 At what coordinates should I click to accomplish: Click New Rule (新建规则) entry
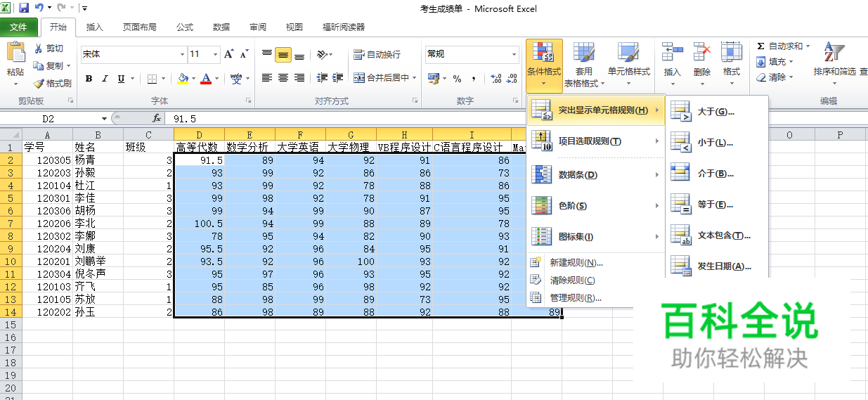595,263
